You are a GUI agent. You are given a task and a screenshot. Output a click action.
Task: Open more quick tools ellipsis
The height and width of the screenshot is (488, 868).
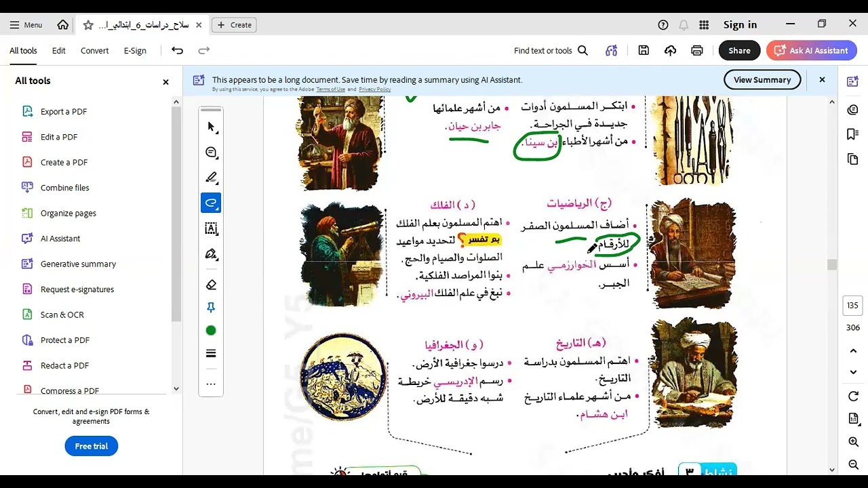point(211,384)
